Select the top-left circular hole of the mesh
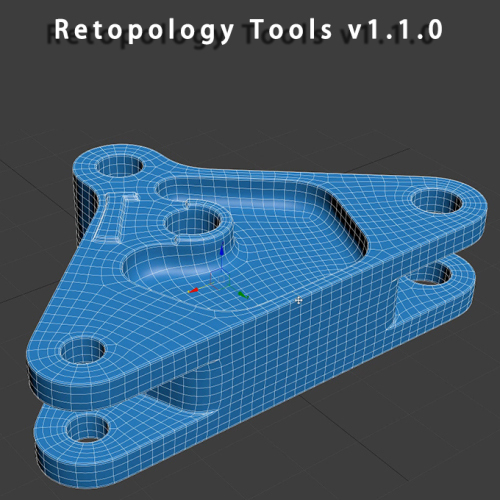This screenshot has height=500, width=500. 119,166
